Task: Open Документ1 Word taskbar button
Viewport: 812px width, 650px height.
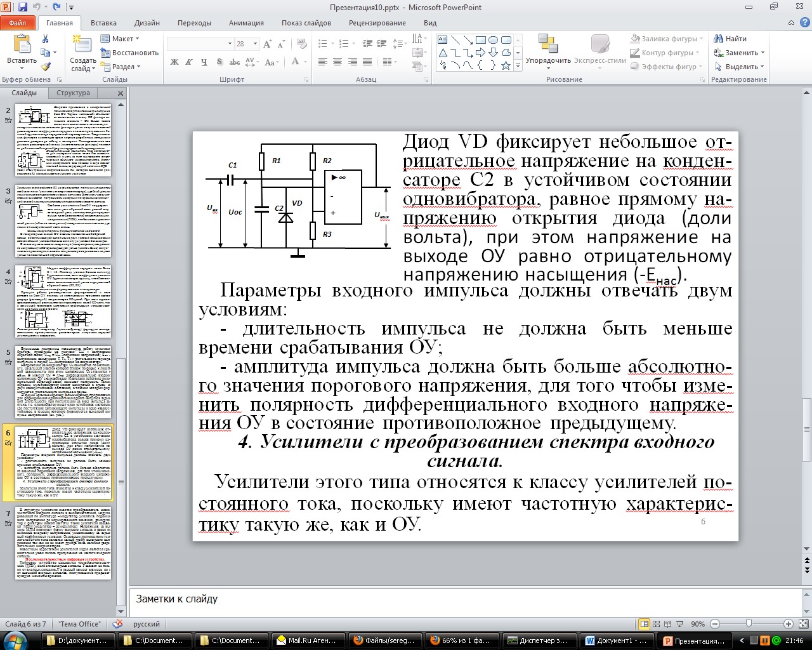Action: [617, 640]
